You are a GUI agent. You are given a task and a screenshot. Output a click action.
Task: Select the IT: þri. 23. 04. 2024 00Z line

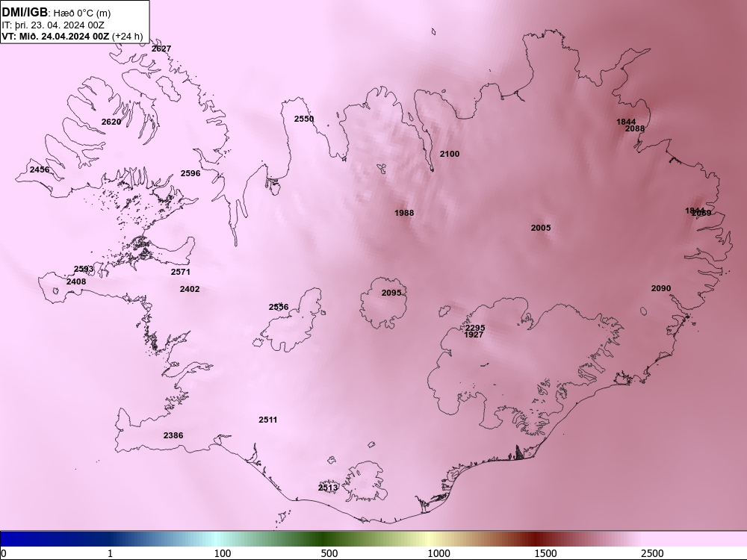(x=53, y=25)
